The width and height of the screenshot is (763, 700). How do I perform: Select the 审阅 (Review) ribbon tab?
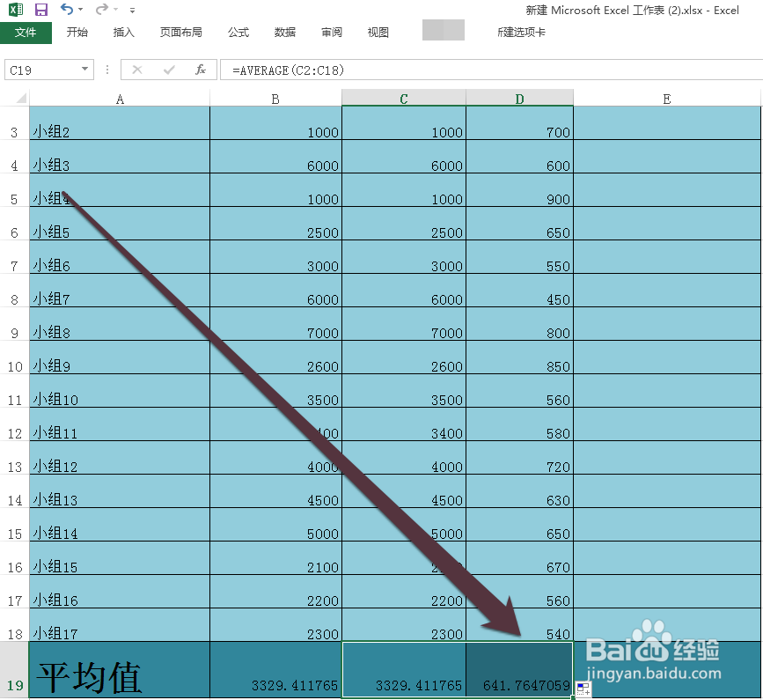(x=331, y=32)
